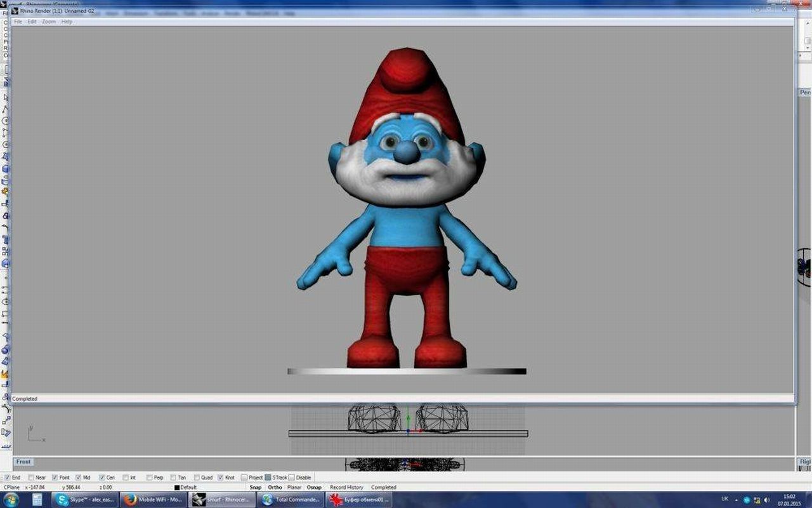
Task: Open the Default layer selector
Action: click(188, 488)
